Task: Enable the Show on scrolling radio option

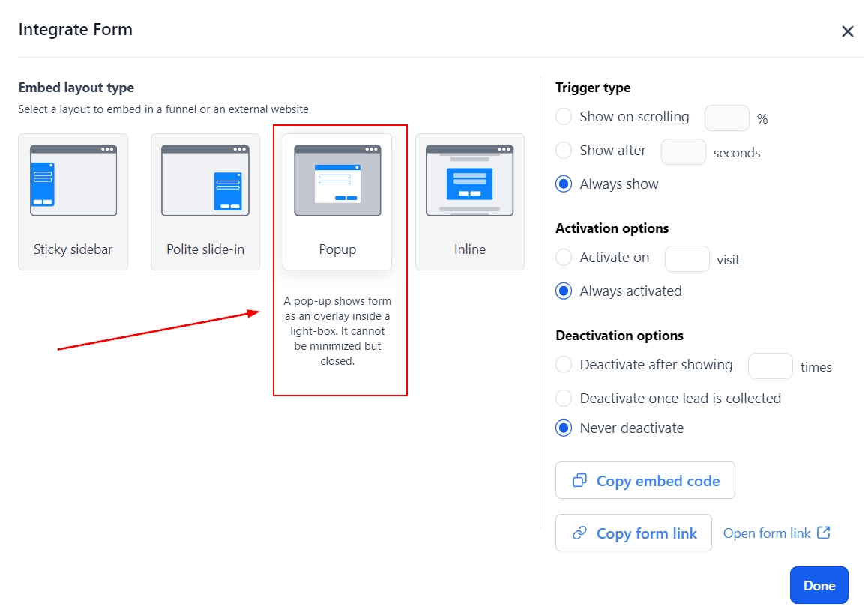Action: click(x=564, y=117)
